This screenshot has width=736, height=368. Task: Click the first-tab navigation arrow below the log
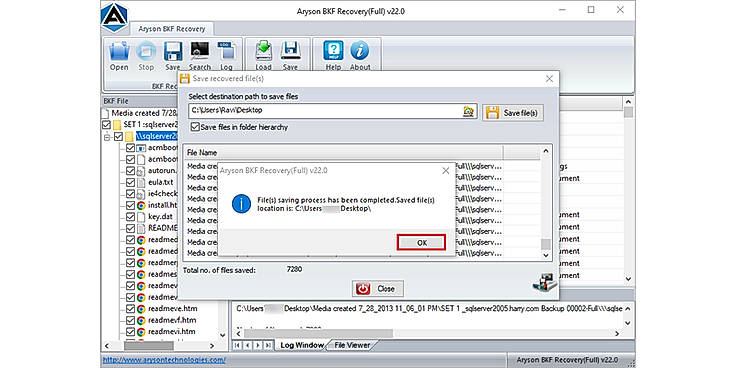point(237,345)
